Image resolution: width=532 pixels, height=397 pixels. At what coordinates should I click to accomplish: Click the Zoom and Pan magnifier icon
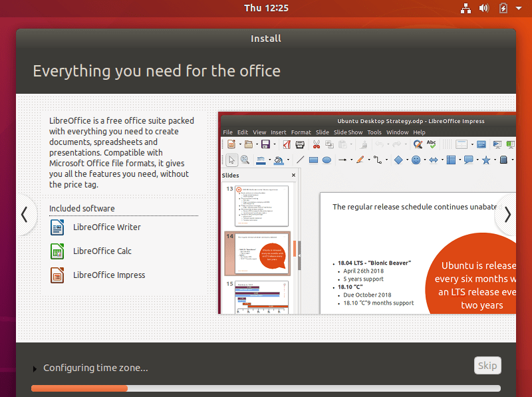pyautogui.click(x=245, y=160)
